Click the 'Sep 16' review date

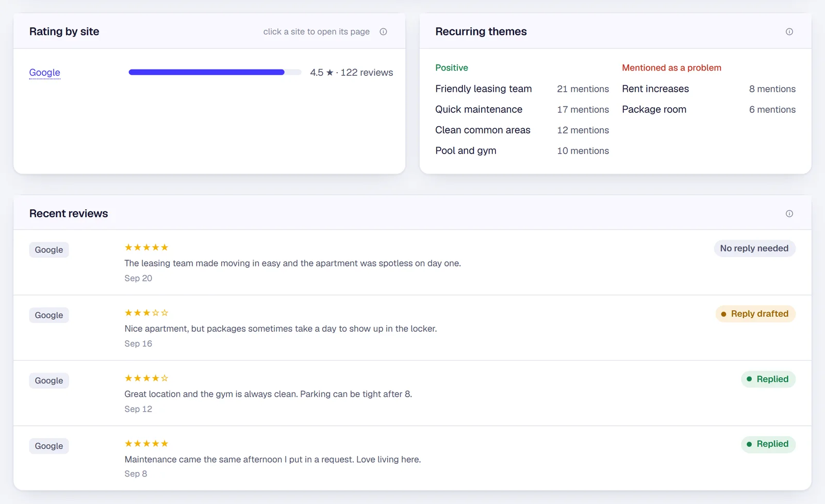138,344
